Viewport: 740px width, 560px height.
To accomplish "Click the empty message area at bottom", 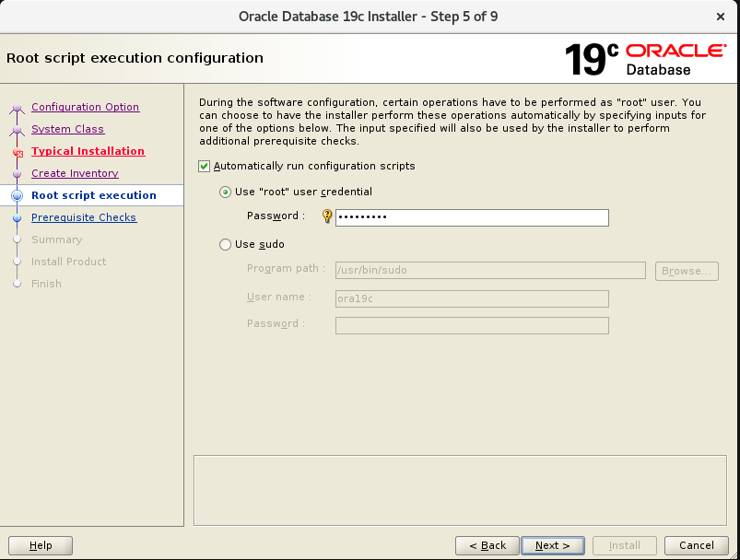I will 460,490.
